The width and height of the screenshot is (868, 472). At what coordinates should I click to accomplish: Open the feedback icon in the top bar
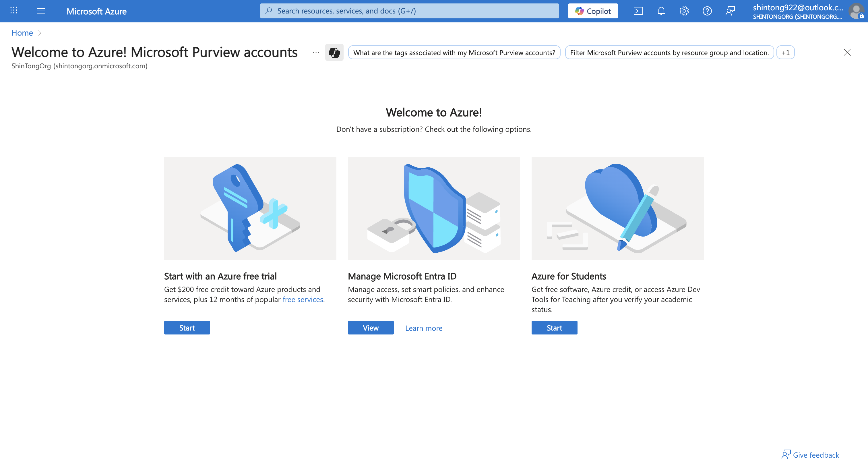coord(731,10)
